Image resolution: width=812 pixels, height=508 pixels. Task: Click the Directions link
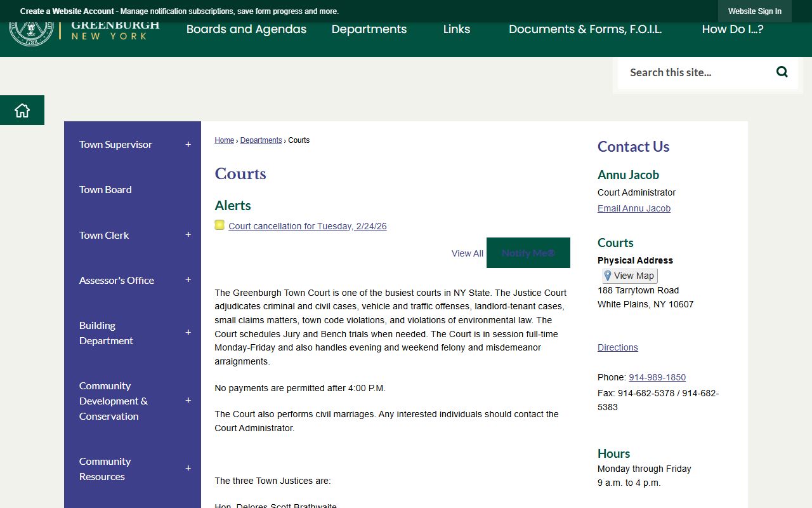pos(618,347)
